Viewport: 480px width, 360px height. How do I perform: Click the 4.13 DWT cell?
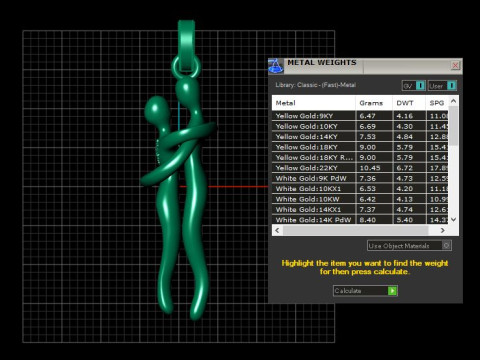[x=409, y=199]
